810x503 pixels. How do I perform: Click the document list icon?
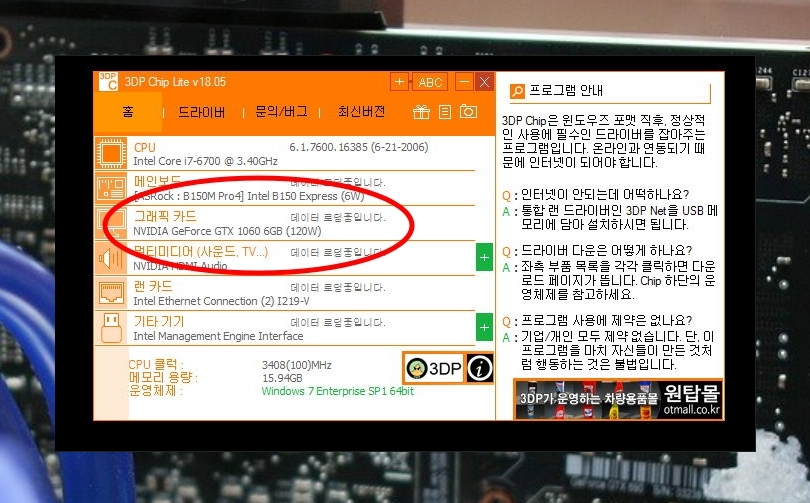point(445,112)
